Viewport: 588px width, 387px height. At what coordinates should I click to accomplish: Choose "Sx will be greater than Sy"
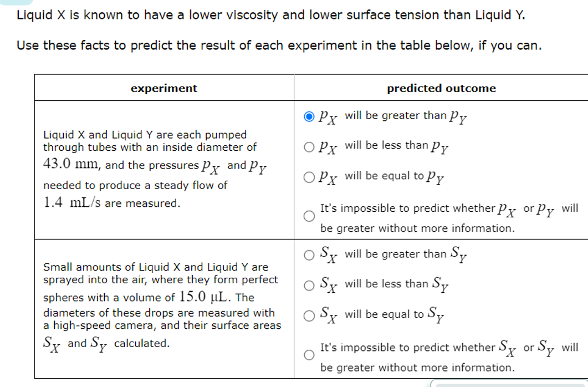309,254
